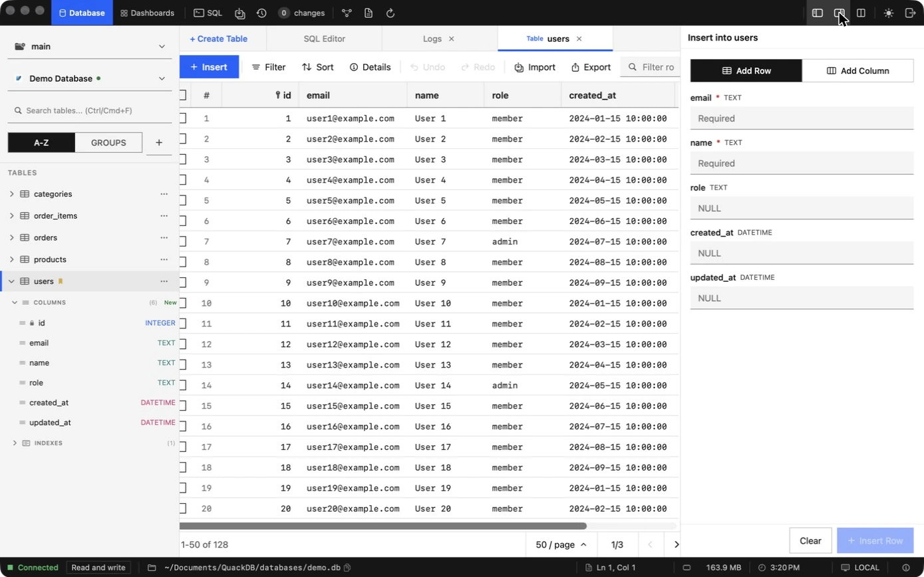This screenshot has width=924, height=577.
Task: Click the Search tables input field
Action: (x=90, y=110)
